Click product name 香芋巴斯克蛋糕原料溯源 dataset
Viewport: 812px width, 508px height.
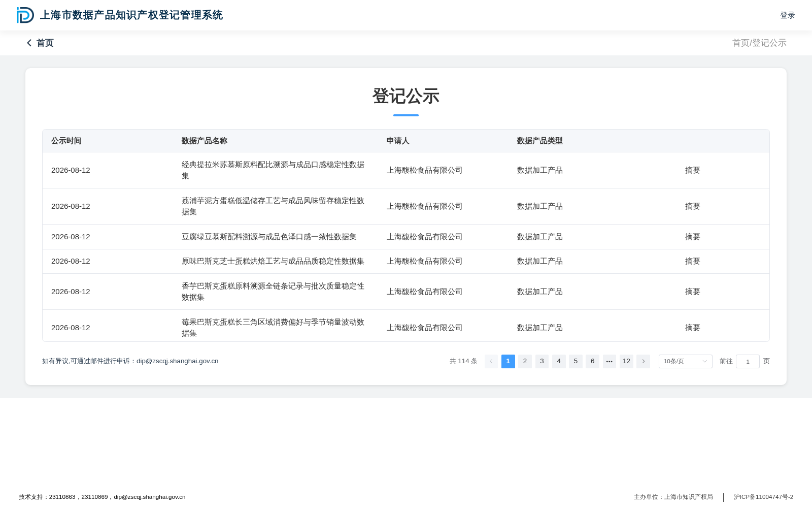click(x=273, y=292)
